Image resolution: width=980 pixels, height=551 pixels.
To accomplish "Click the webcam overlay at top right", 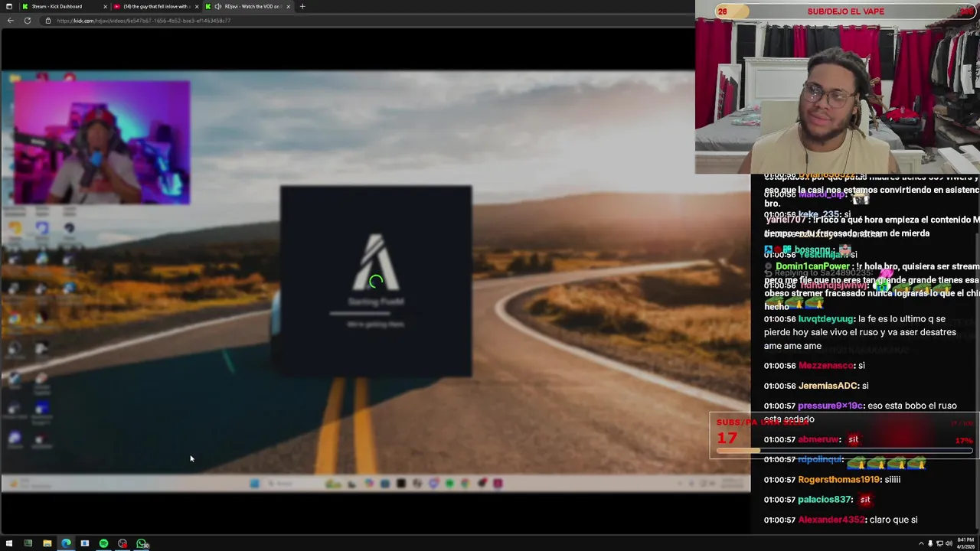I will tap(838, 87).
